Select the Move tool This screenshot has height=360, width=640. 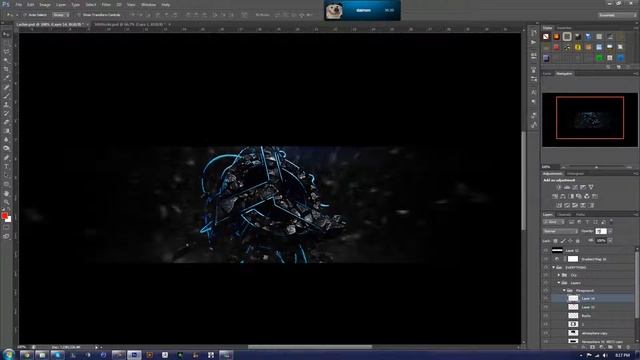[x=6, y=34]
